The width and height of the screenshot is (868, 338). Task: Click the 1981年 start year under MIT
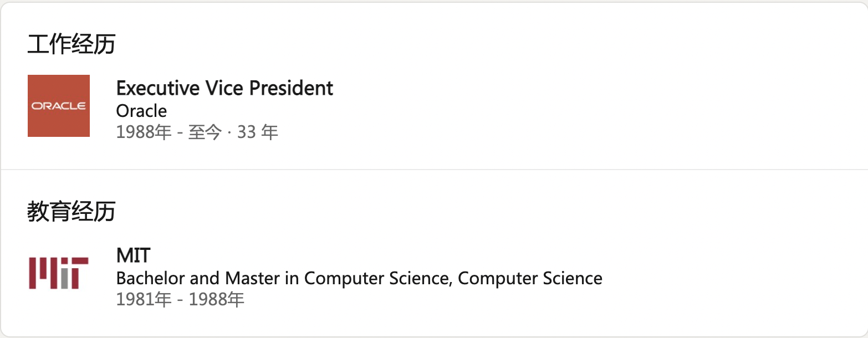(x=144, y=300)
